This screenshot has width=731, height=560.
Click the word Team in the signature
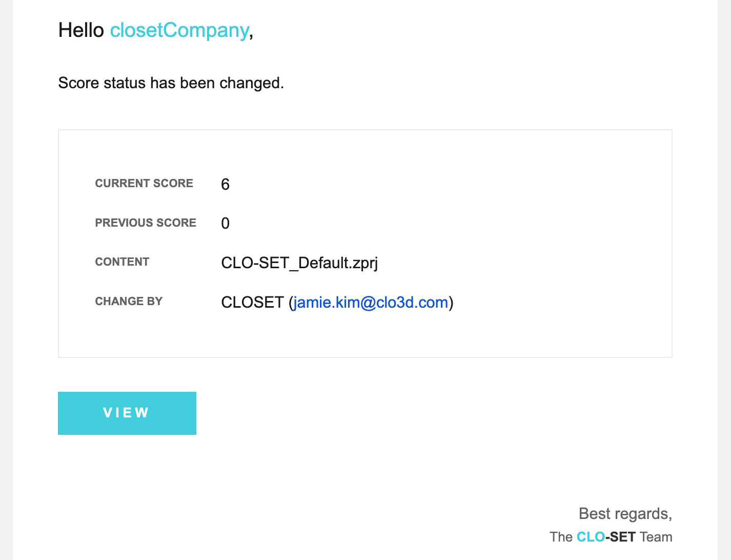click(x=656, y=537)
